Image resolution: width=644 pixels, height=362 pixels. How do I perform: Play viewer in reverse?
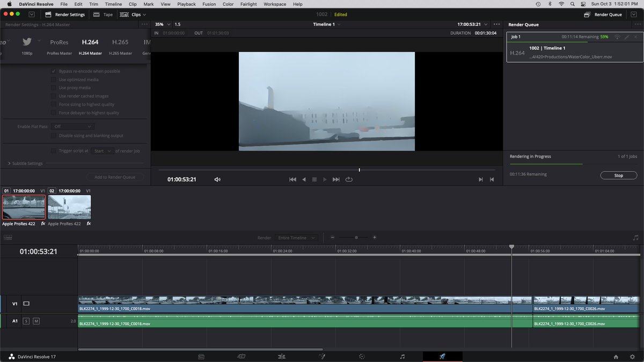(x=304, y=180)
